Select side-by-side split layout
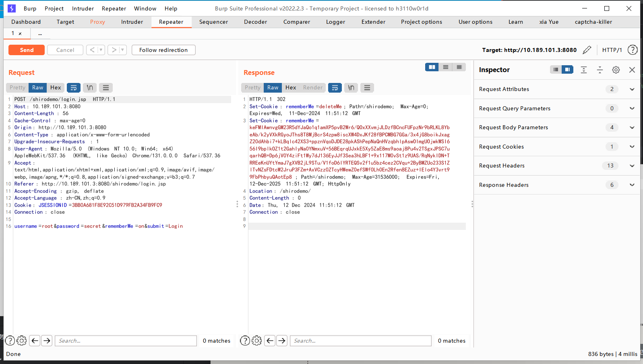Viewport: 643px width, 364px height. [x=432, y=67]
